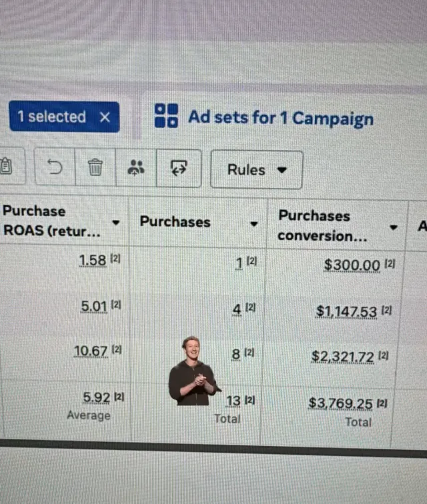
Task: Click the audience people icon
Action: 136,167
